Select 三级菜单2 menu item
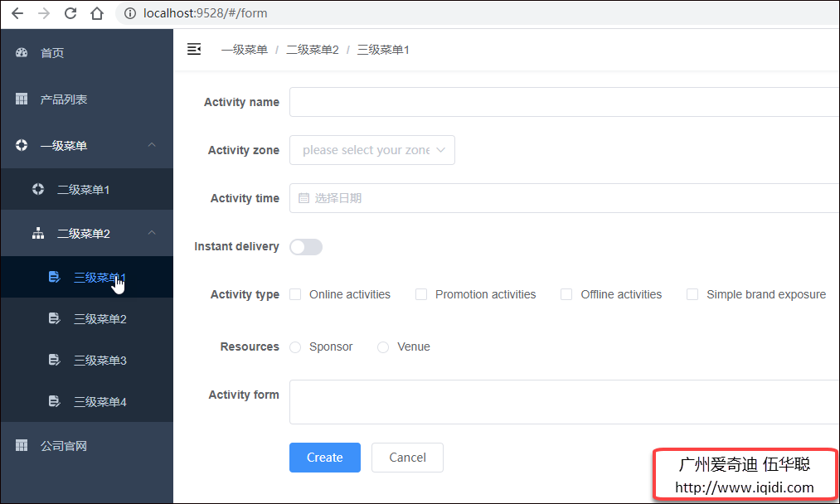840x504 pixels. pyautogui.click(x=87, y=318)
